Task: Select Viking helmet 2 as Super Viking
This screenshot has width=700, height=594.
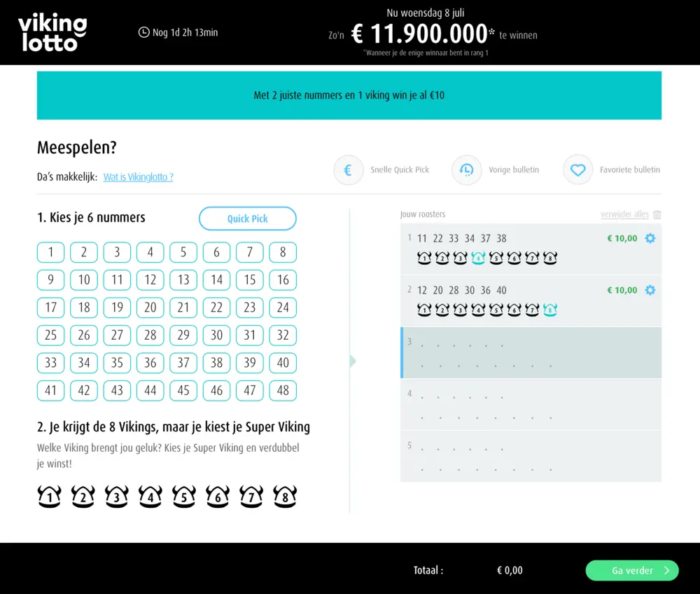Action: pyautogui.click(x=83, y=496)
